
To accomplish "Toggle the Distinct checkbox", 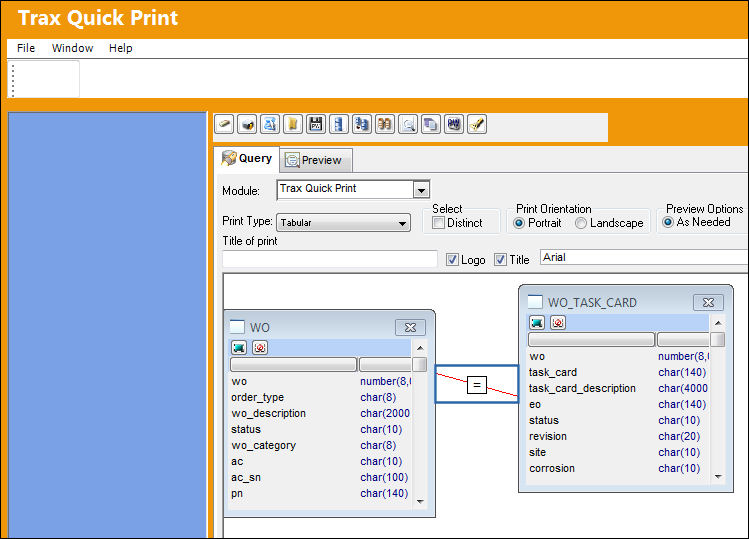I will [x=438, y=223].
